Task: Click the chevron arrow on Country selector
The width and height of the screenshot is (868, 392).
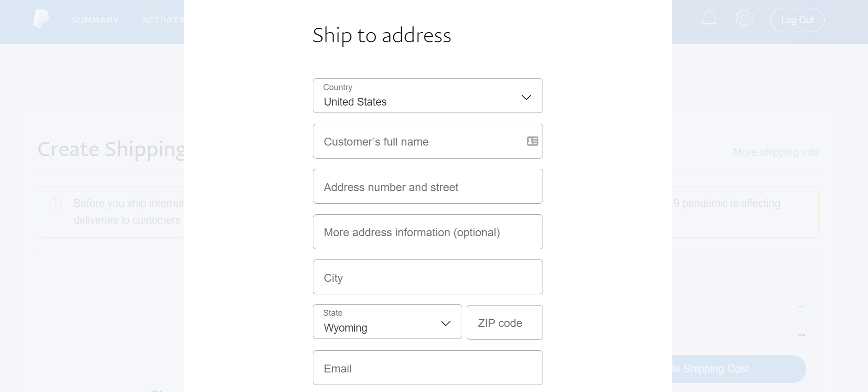Action: [x=526, y=97]
